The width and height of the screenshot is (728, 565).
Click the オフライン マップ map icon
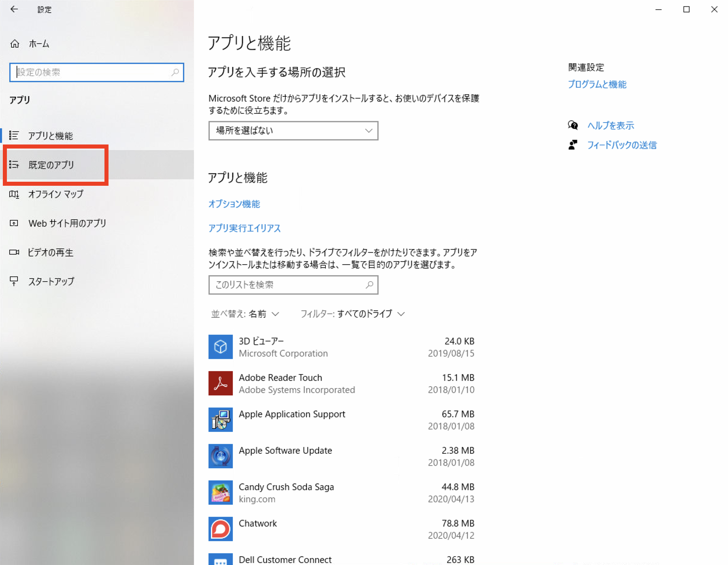(x=14, y=194)
